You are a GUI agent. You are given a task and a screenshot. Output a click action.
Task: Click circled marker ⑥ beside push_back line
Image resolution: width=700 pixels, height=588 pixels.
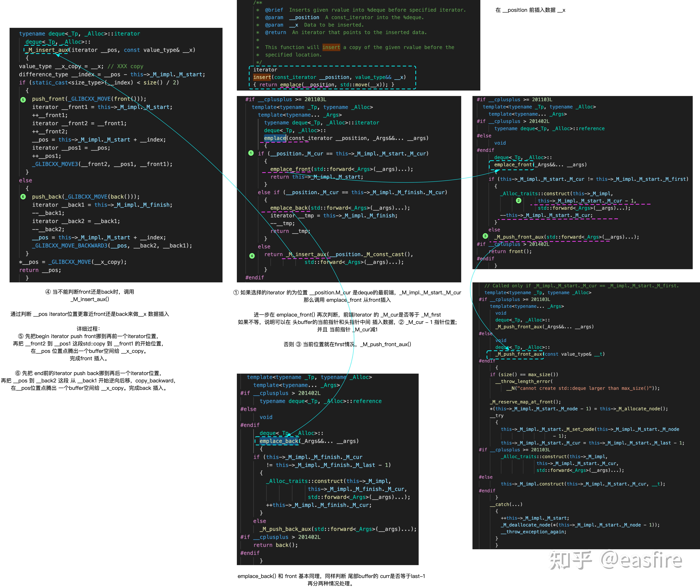(23, 197)
